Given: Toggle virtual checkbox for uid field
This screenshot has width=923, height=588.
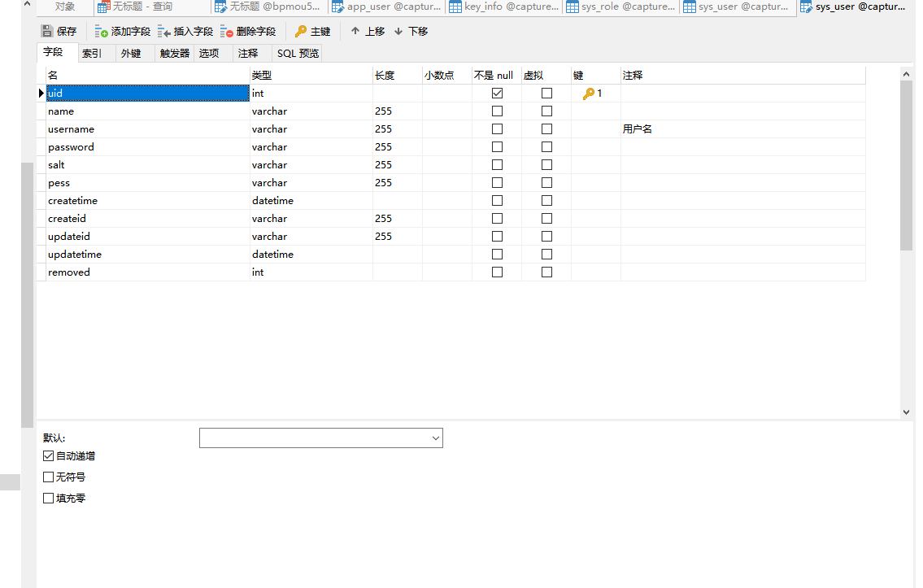Looking at the screenshot, I should 546,93.
